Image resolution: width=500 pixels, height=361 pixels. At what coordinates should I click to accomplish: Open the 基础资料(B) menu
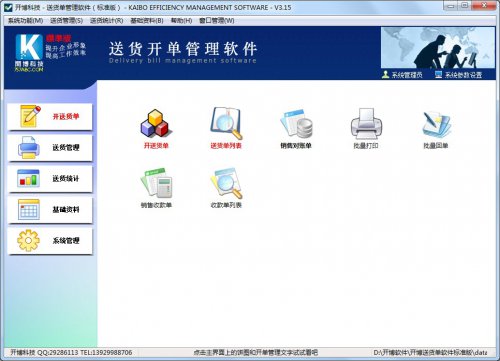pos(147,21)
